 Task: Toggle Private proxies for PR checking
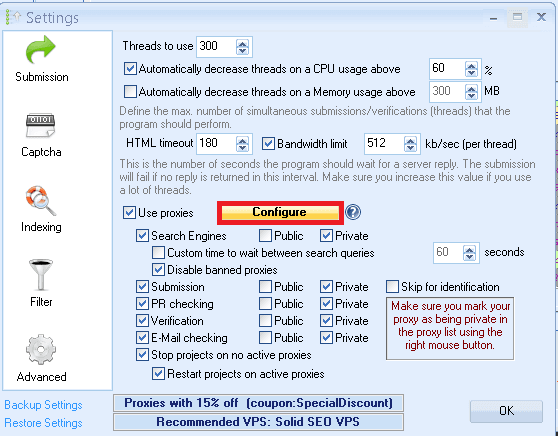click(x=326, y=304)
